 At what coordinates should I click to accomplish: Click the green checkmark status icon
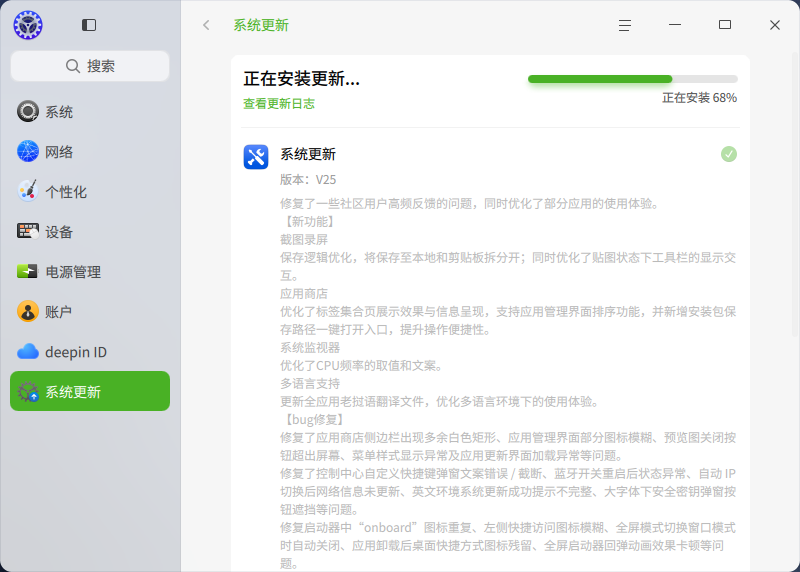point(729,154)
